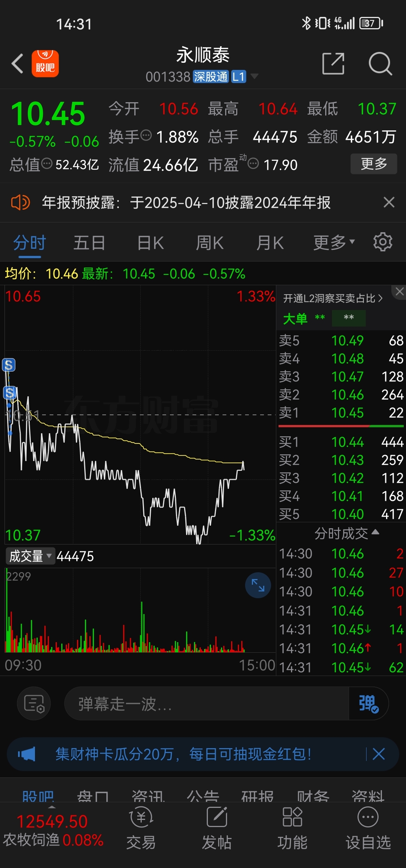The height and width of the screenshot is (868, 406).
Task: Tap the 14:31 10.46 volume 1 arrow-up row
Action: [x=341, y=648]
